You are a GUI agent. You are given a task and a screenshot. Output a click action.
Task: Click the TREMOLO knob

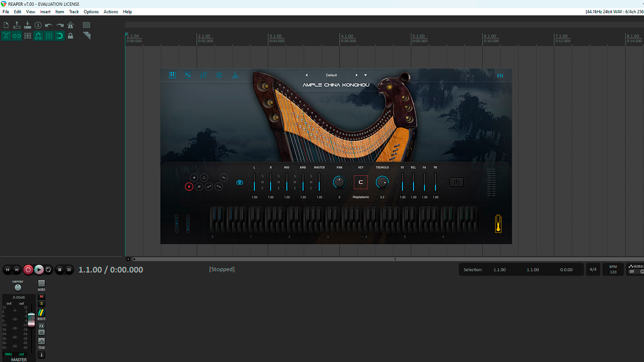click(x=382, y=182)
